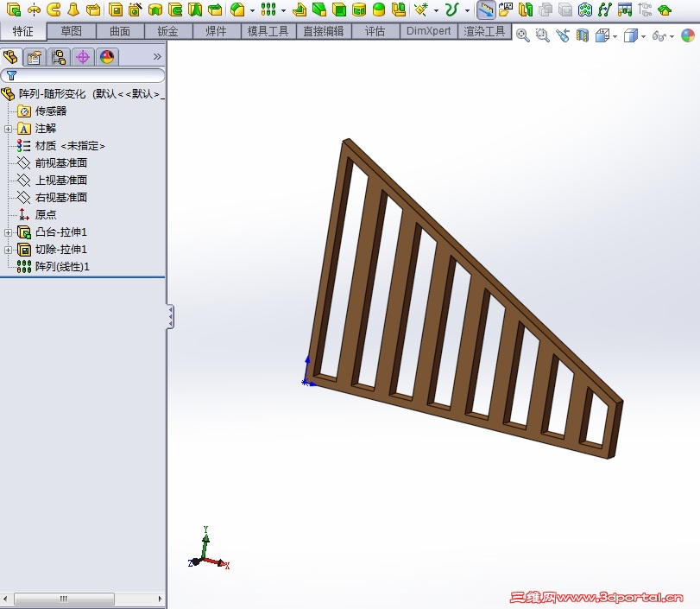Open the DisplayManager color sphere tab
The height and width of the screenshot is (609, 700).
click(x=107, y=57)
